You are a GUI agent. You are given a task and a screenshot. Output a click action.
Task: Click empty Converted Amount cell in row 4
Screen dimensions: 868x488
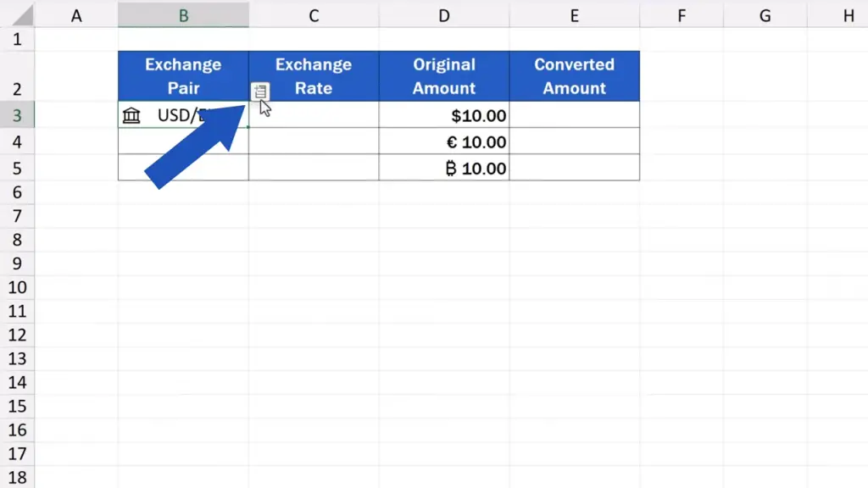point(574,141)
